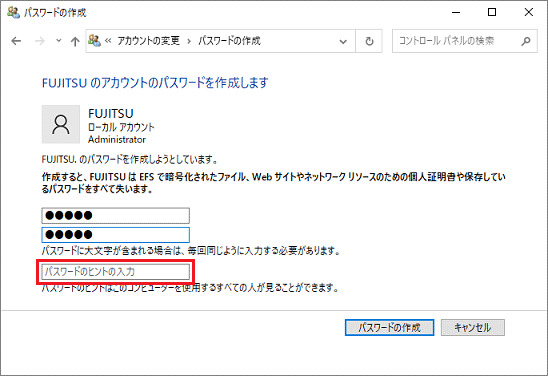Click the パスワードの作成 button
Viewport: 548px width, 376px height.
389,327
